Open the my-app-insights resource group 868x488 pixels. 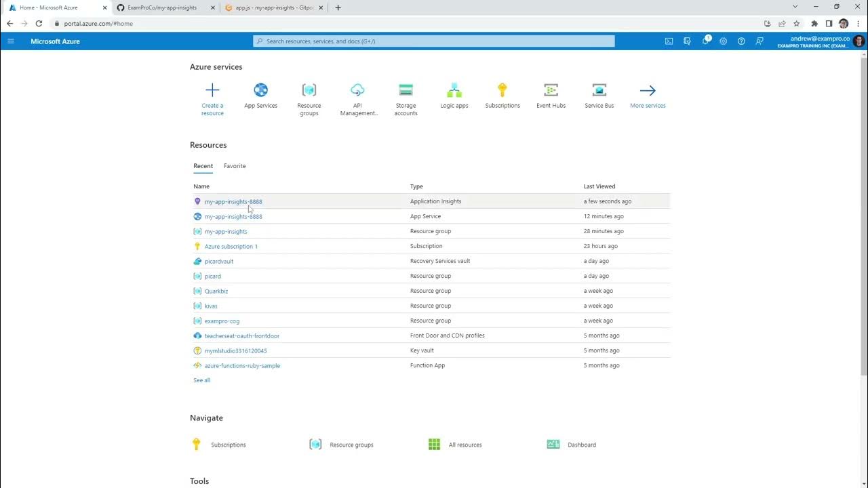point(226,231)
